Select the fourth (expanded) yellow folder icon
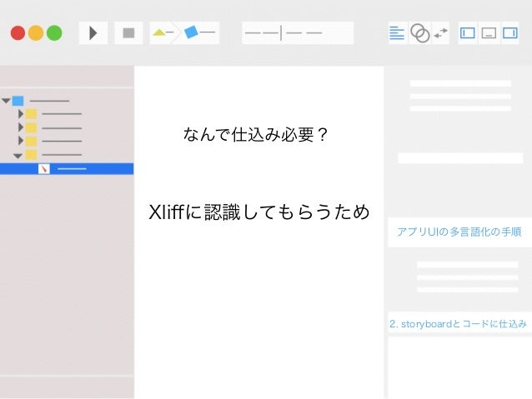The height and width of the screenshot is (399, 532). tap(31, 155)
